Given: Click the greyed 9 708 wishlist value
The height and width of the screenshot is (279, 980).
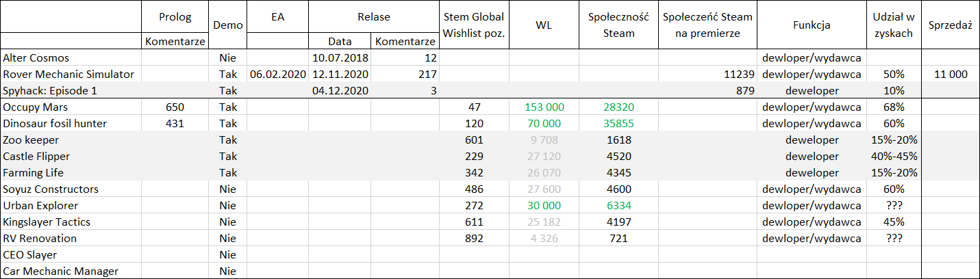Looking at the screenshot, I should (x=544, y=140).
